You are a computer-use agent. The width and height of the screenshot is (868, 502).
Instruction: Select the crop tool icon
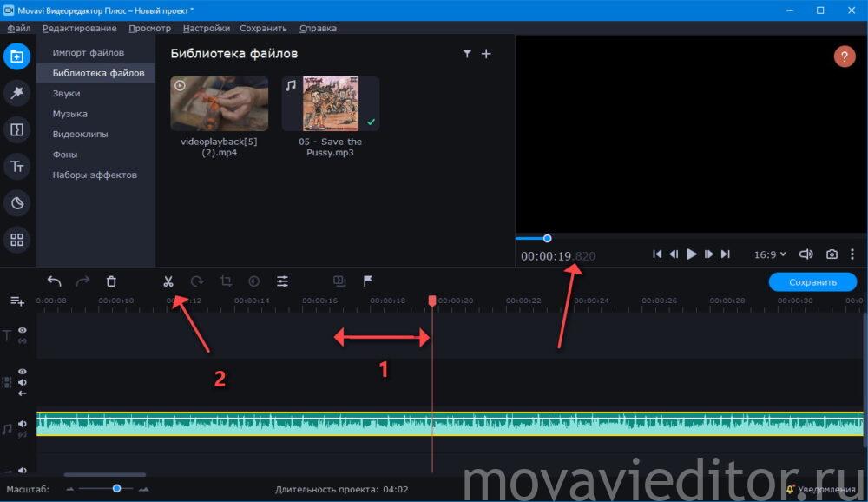point(226,281)
